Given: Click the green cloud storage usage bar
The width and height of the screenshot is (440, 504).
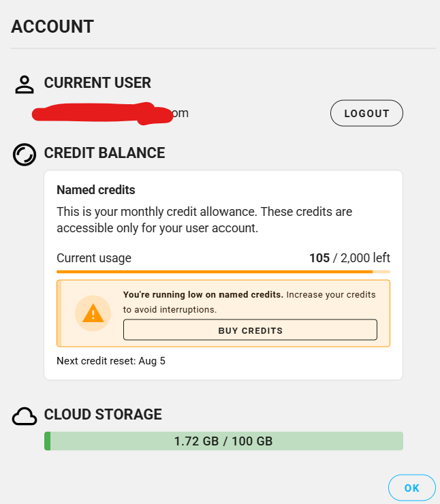Looking at the screenshot, I should click(x=223, y=441).
